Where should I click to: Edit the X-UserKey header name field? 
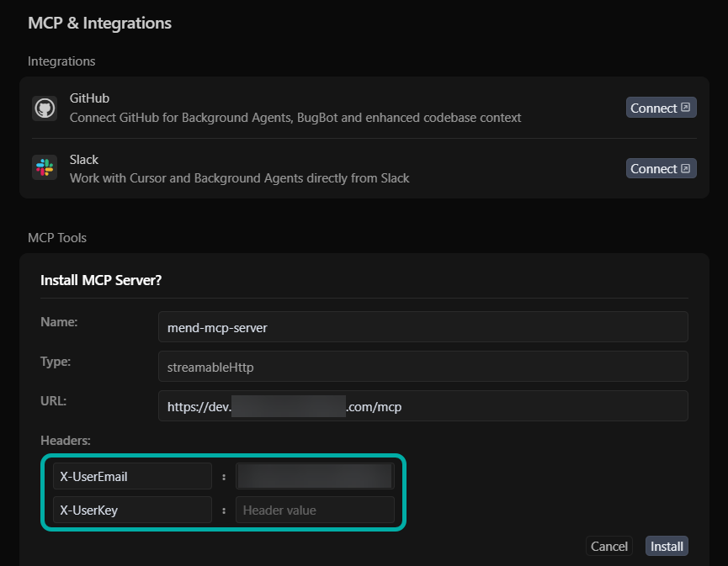(131, 510)
